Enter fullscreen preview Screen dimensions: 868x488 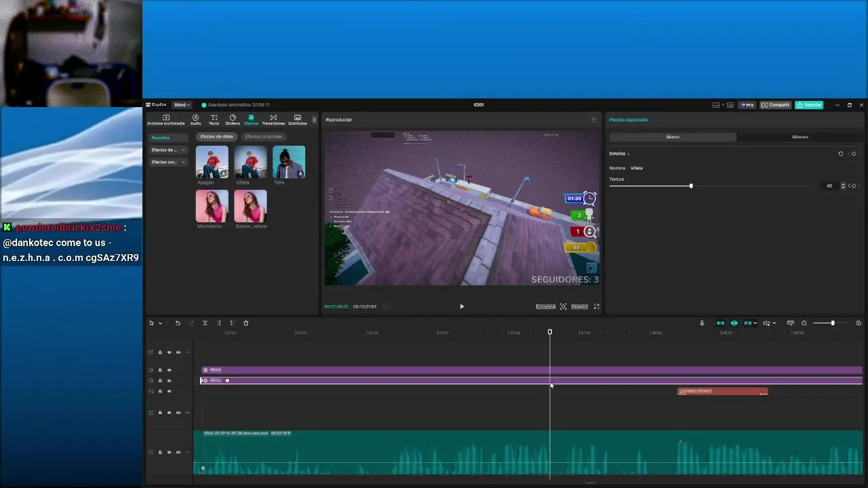tap(597, 306)
